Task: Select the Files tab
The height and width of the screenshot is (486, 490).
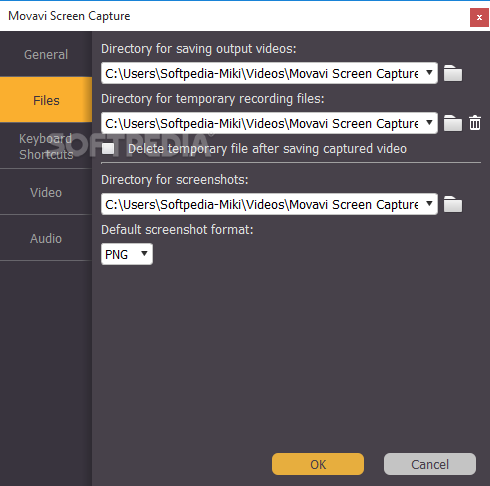Action: pyautogui.click(x=46, y=100)
